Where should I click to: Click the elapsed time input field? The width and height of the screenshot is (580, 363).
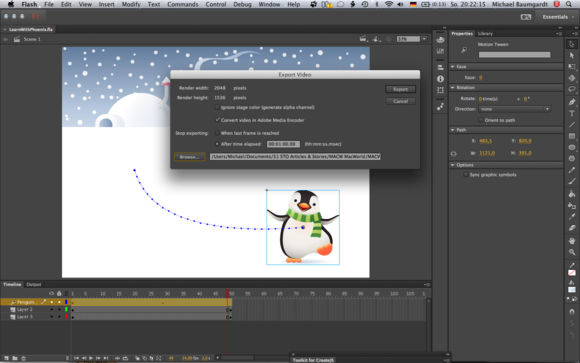[x=283, y=144]
